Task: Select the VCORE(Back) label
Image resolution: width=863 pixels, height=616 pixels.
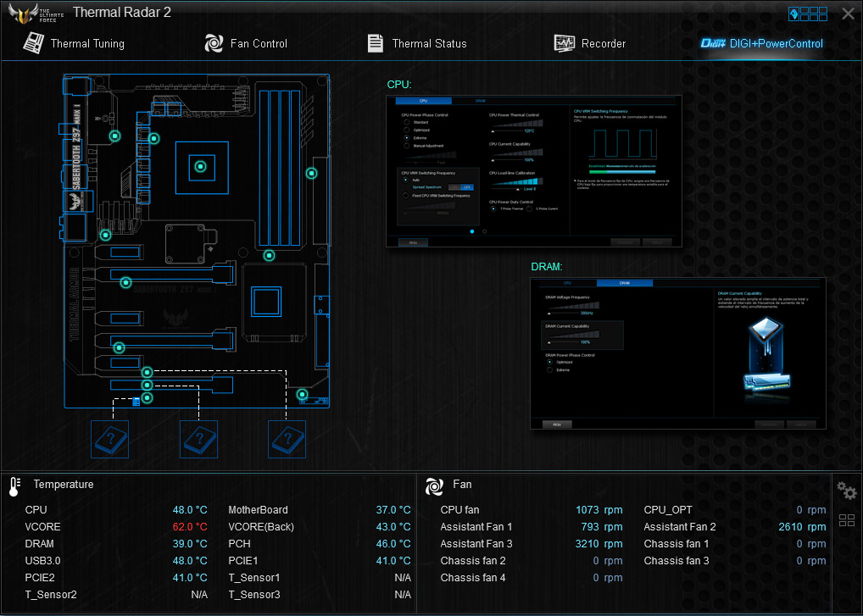Action: pos(261,527)
